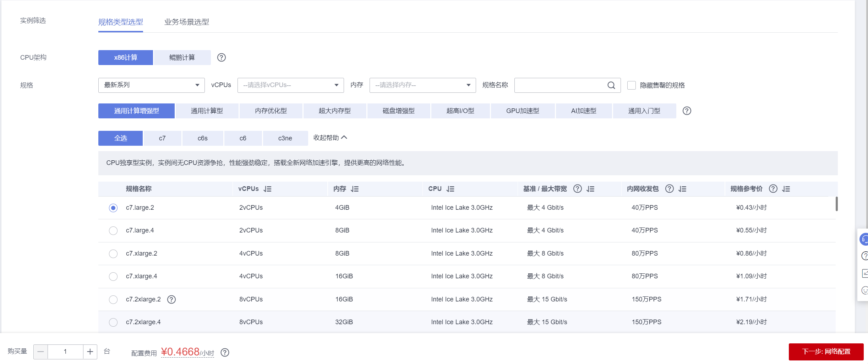Select c7.2xlarge.2 radio button
Screen dimensions: 868x364
(113, 300)
